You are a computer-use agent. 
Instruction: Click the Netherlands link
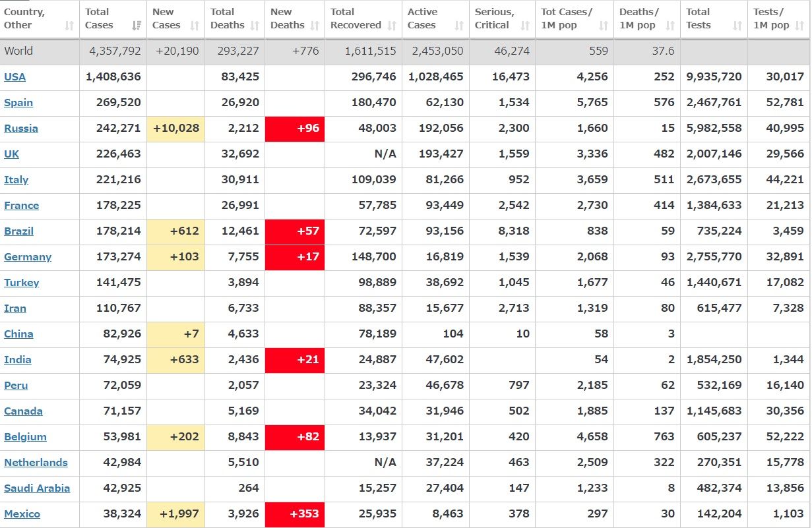click(x=36, y=463)
